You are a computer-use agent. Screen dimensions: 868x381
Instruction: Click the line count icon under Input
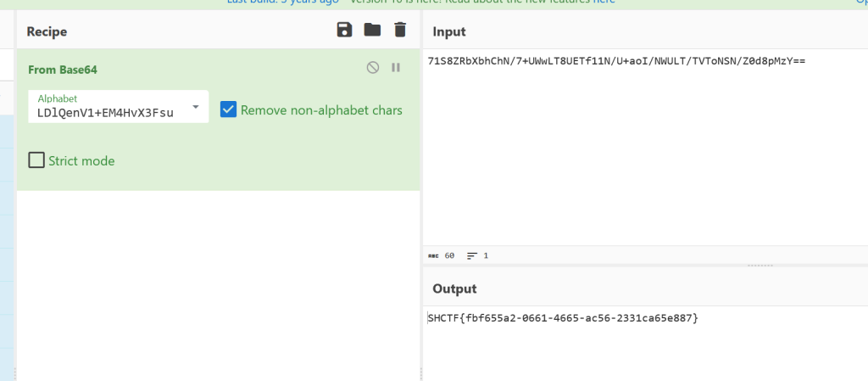472,255
